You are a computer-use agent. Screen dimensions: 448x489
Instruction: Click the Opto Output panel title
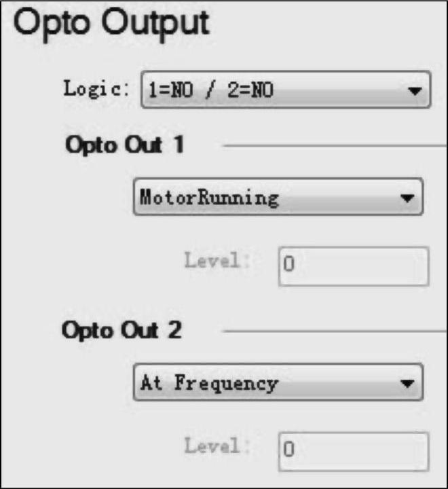[x=111, y=24]
